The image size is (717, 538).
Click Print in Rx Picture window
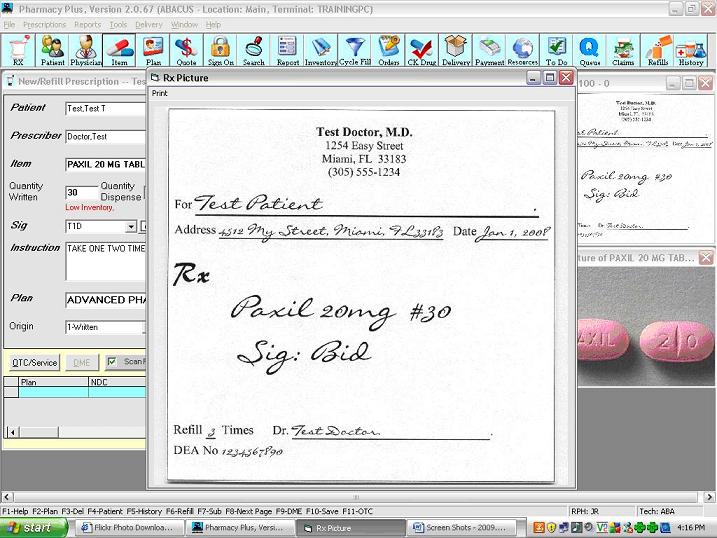[160, 93]
